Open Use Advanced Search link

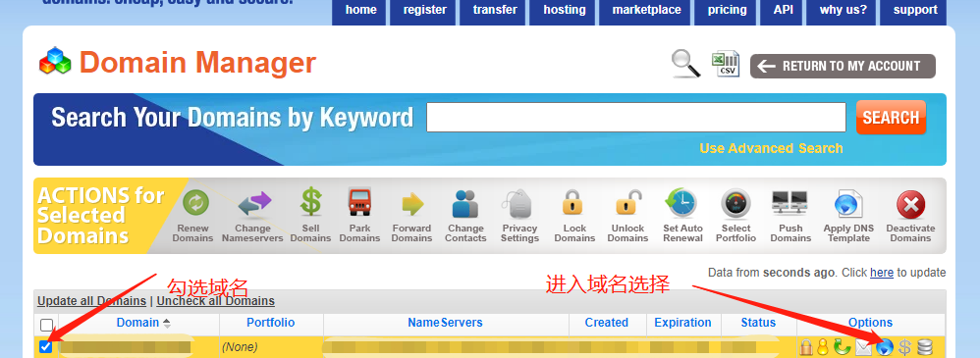pos(771,148)
